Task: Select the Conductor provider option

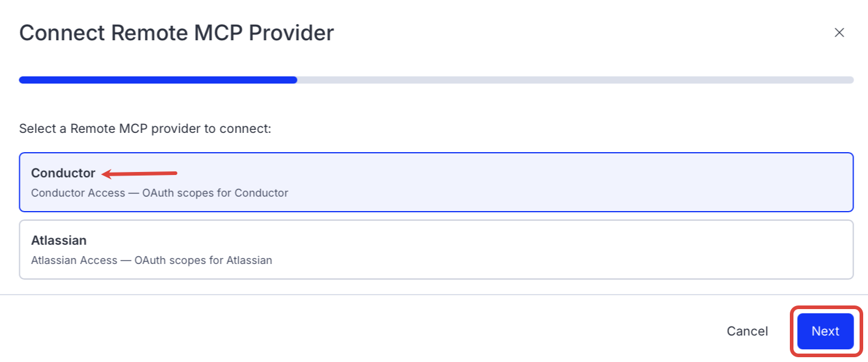Action: [x=436, y=182]
